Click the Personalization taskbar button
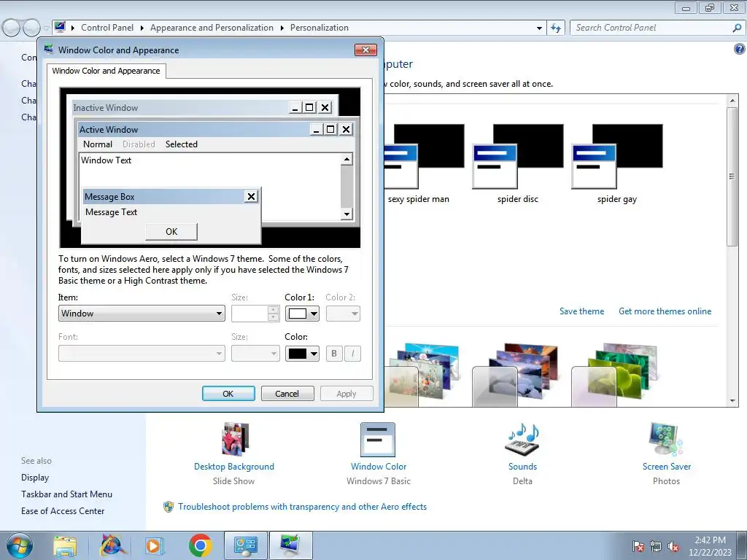Image resolution: width=747 pixels, height=560 pixels. tap(291, 545)
